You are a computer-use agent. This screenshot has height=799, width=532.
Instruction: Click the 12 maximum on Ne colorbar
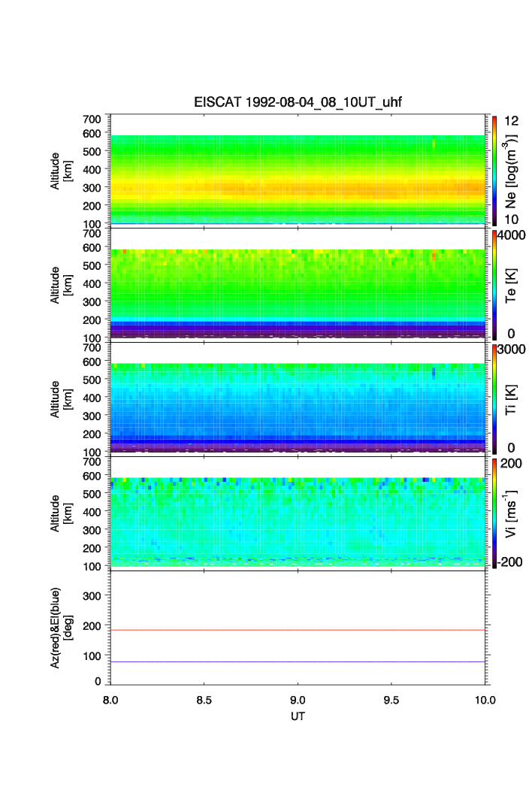(x=511, y=121)
